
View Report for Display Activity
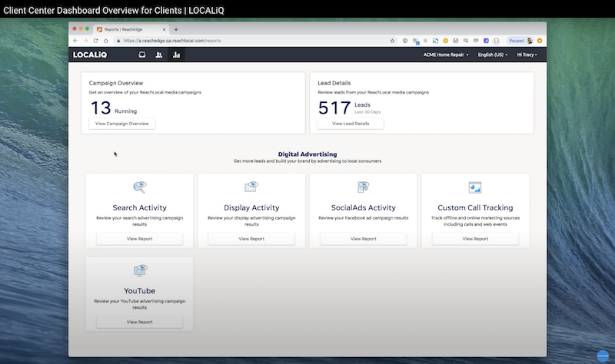(251, 239)
